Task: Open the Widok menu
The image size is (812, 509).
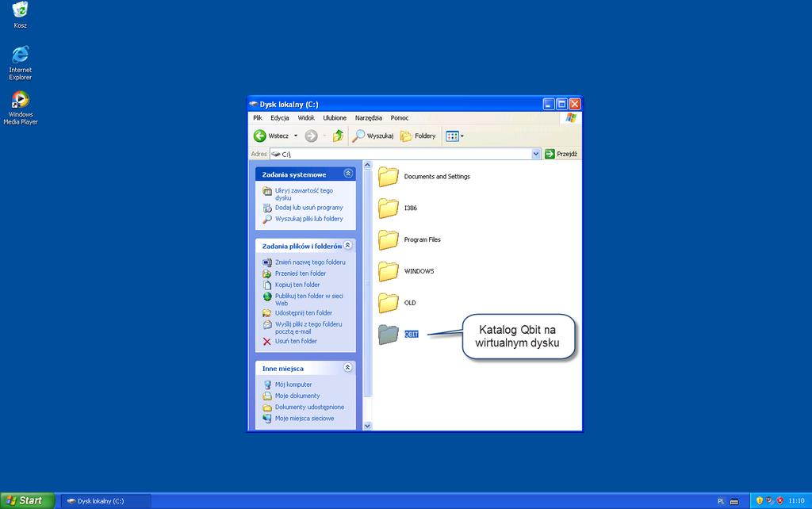Action: [306, 118]
